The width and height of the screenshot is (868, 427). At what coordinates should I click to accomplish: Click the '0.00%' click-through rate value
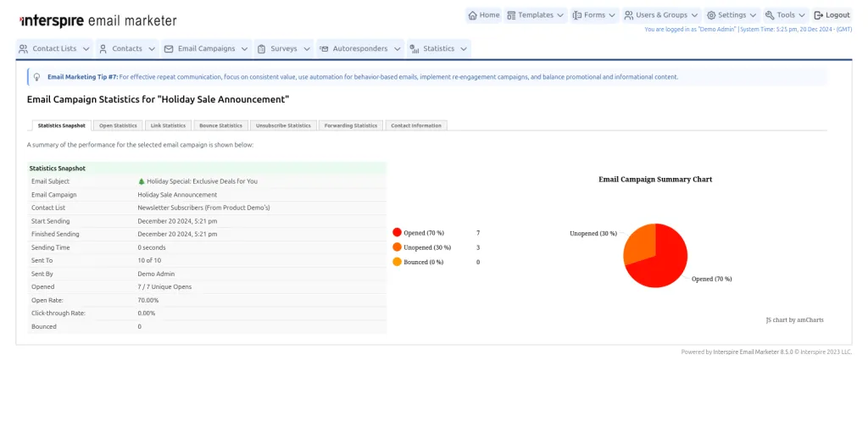coord(147,313)
